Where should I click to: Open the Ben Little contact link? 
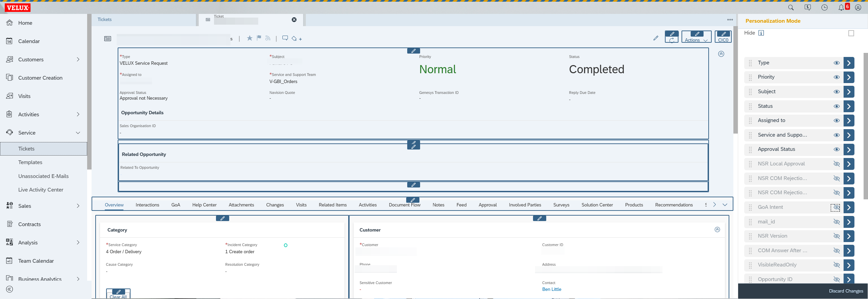[x=552, y=289]
